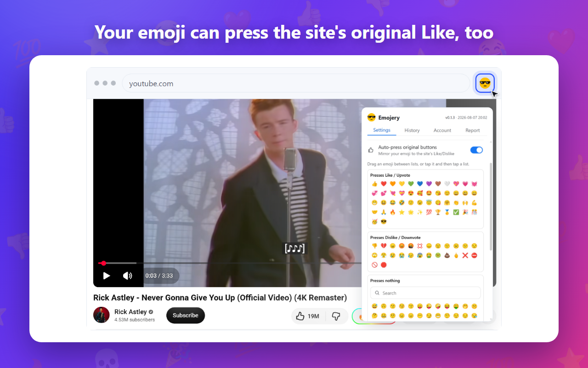Click the Emojery popup scrollbar
Screen dimensions: 588x368
coord(490,206)
